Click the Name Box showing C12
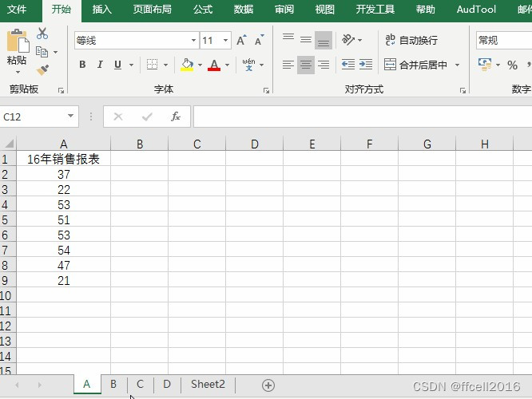 click(x=34, y=117)
